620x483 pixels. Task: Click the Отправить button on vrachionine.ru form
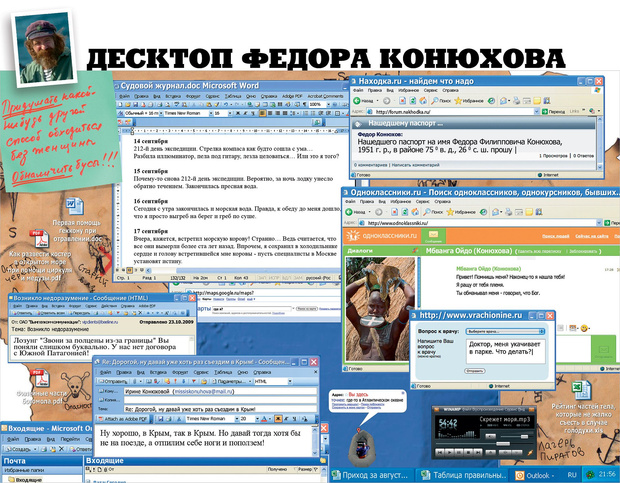(474, 371)
